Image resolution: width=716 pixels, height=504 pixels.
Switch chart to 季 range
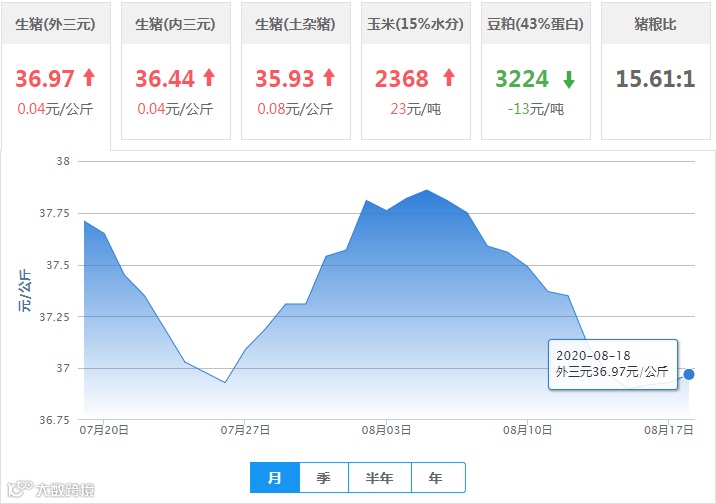324,478
